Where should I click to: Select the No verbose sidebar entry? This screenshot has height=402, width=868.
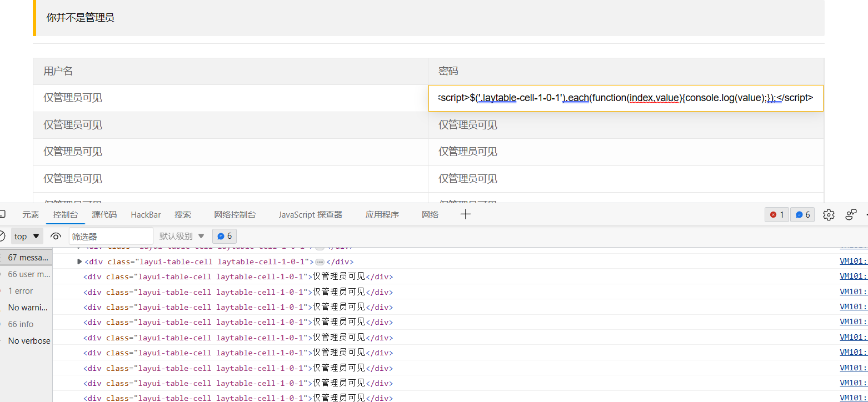[x=26, y=341]
